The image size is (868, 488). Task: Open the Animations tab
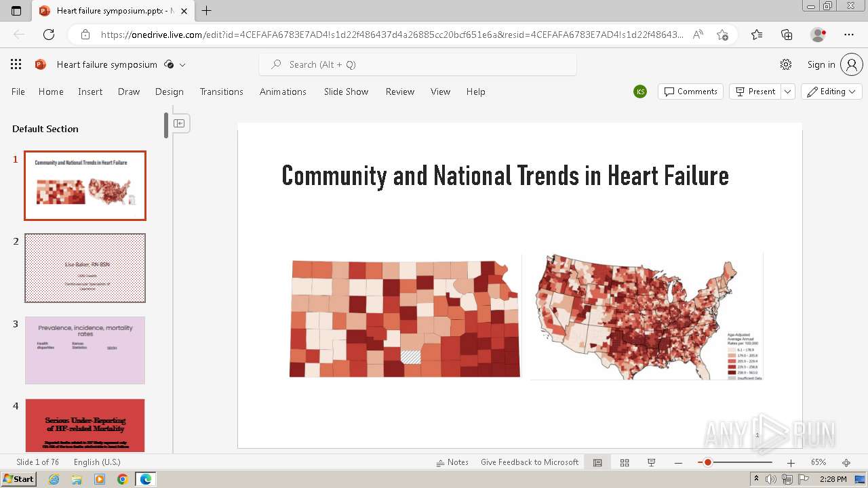pos(283,91)
